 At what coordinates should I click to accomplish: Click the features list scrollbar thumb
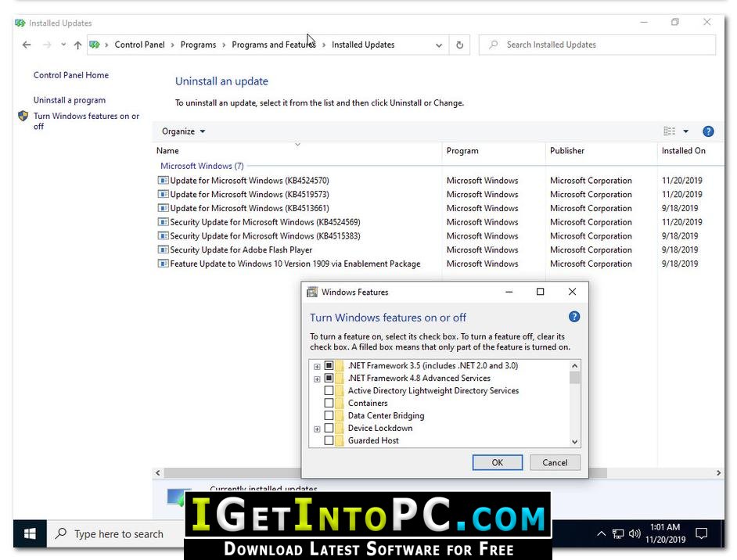tap(574, 378)
